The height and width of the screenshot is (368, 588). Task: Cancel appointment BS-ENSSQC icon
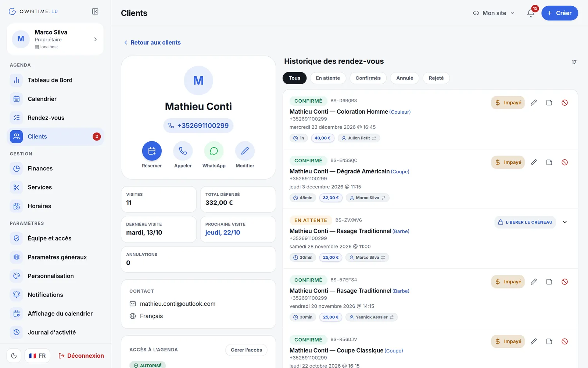565,162
